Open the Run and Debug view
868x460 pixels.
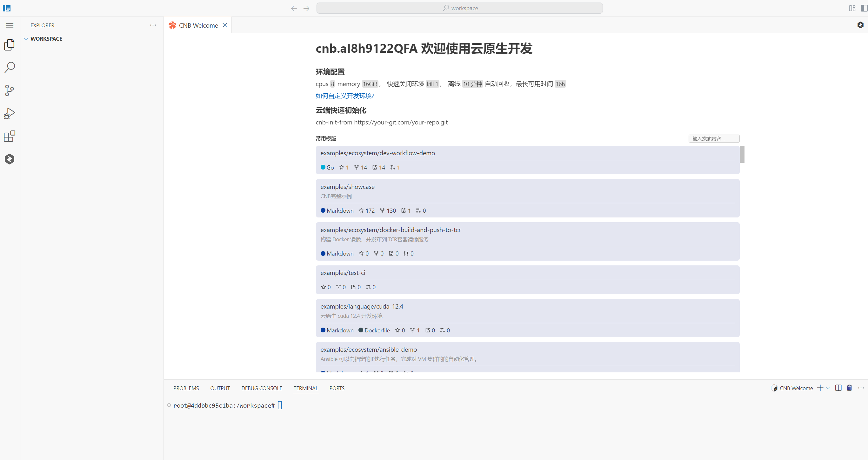pos(10,113)
